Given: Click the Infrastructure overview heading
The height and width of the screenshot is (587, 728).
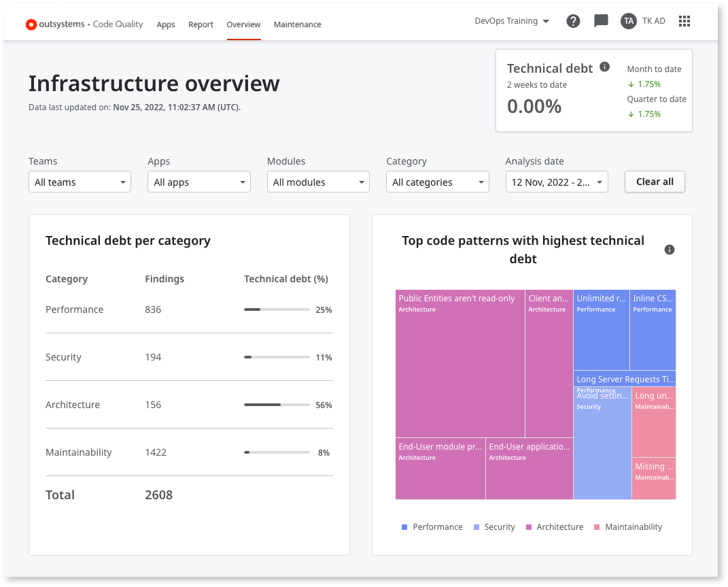Looking at the screenshot, I should pyautogui.click(x=154, y=84).
